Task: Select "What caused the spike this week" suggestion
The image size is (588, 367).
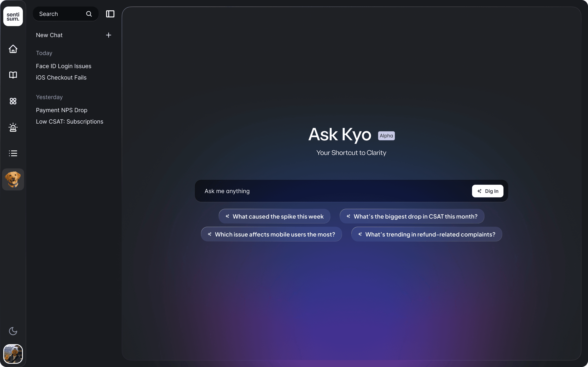Action: (275, 216)
